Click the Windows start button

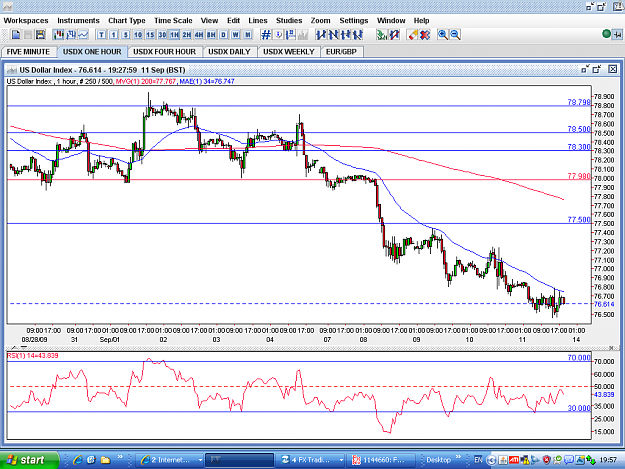(x=29, y=460)
